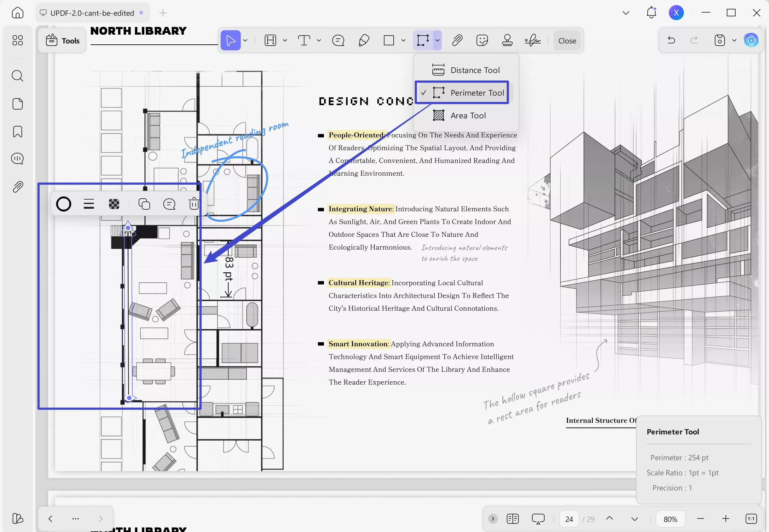
Task: Expand the measurement tool dropdown arrow
Action: tap(437, 41)
